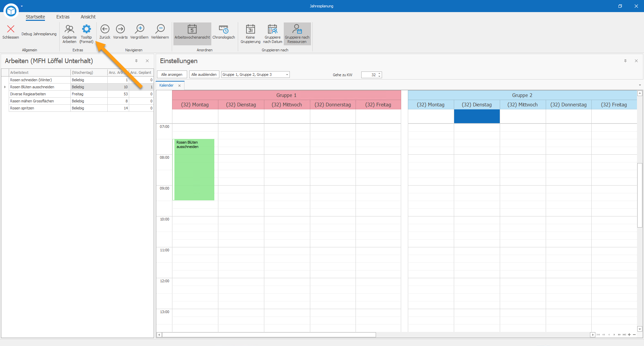Increment the Gehe zu KW spinner
The height and width of the screenshot is (346, 644).
379,73
